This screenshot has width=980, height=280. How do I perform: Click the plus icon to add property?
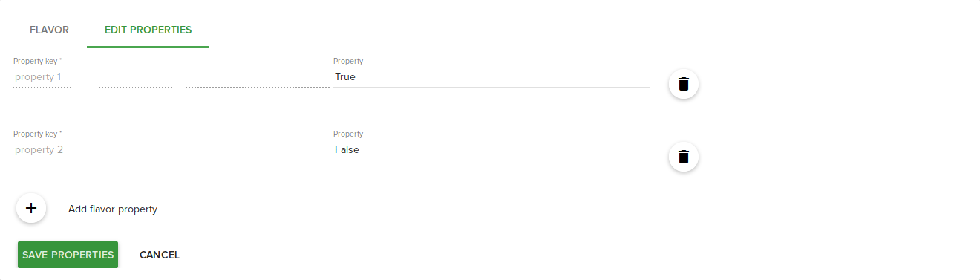coord(31,208)
